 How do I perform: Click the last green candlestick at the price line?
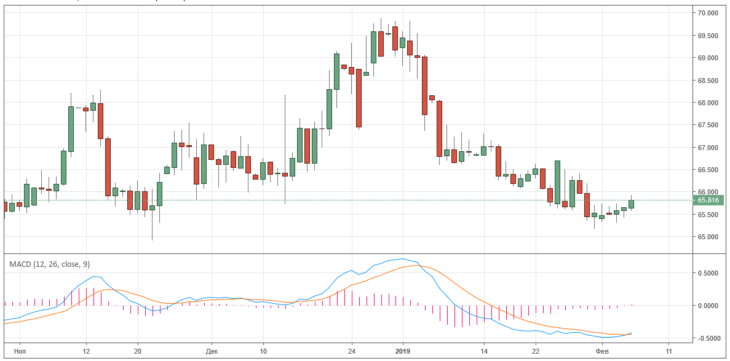click(x=631, y=204)
